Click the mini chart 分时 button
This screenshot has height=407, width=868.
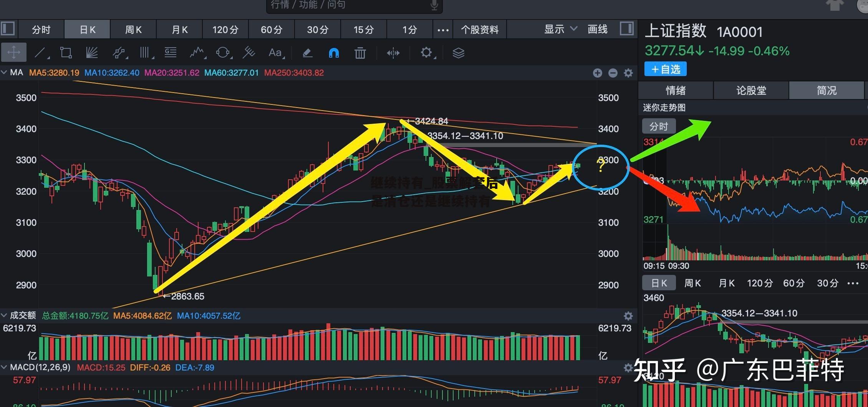[x=659, y=126]
